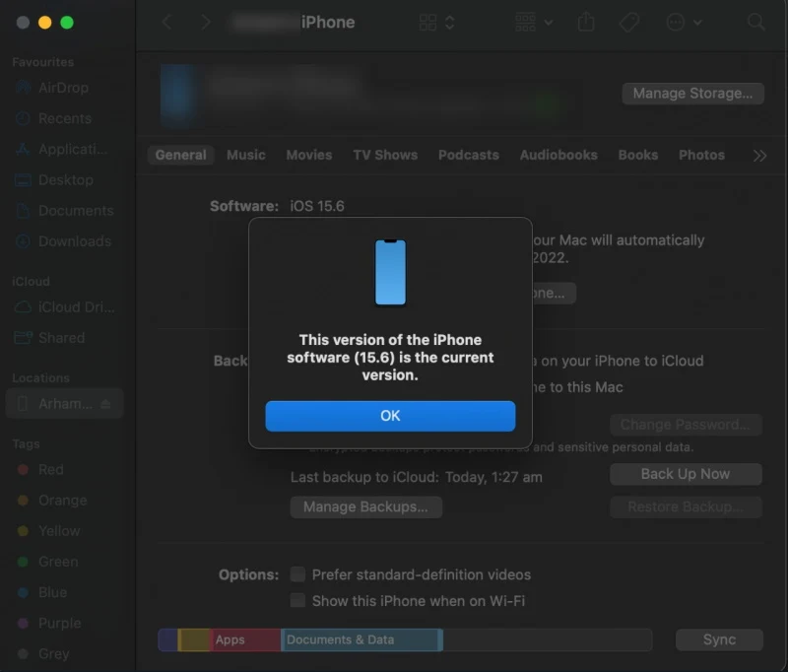Viewport: 788px width, 672px height.
Task: Show more tabs with the double chevron
Action: click(759, 156)
